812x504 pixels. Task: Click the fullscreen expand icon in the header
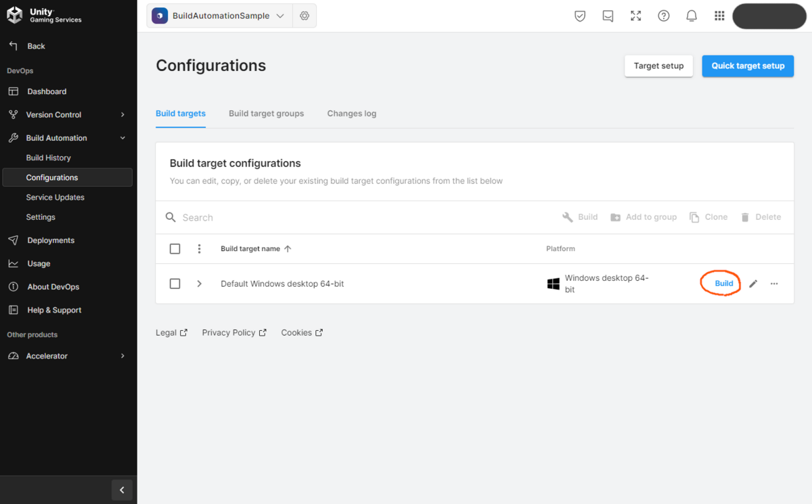[x=635, y=16]
